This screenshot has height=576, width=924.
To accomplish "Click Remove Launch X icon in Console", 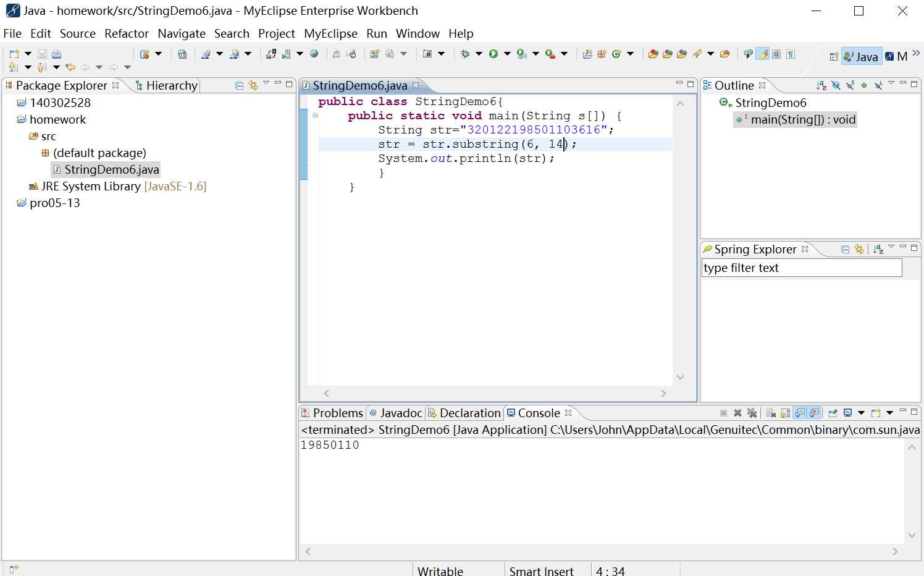I will coord(737,413).
